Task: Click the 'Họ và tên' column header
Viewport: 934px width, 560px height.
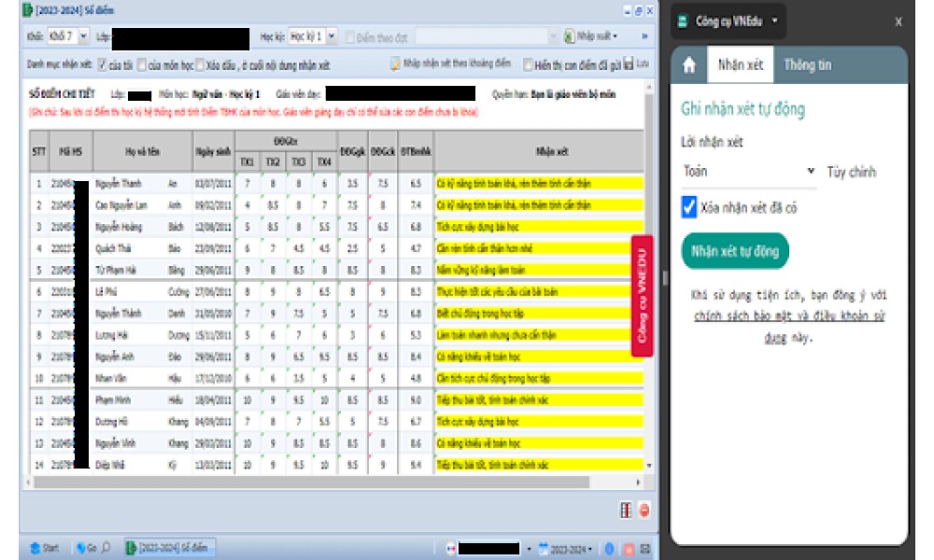Action: click(x=142, y=152)
